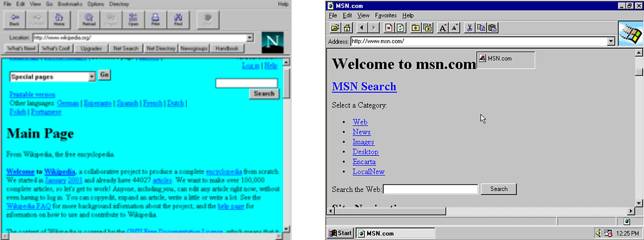Viewport: 644px width, 240px height.
Task: Click Netscape vertical scrollbar up arrow
Action: [x=286, y=62]
